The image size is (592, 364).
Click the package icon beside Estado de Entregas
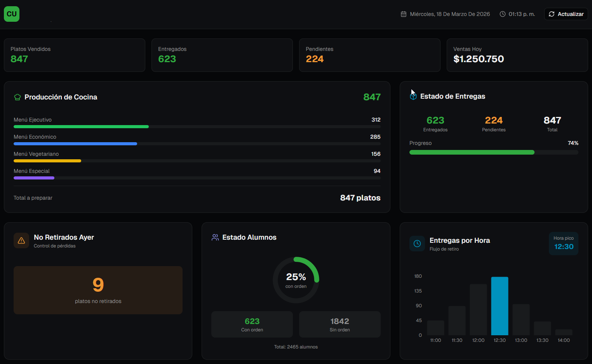tap(413, 96)
